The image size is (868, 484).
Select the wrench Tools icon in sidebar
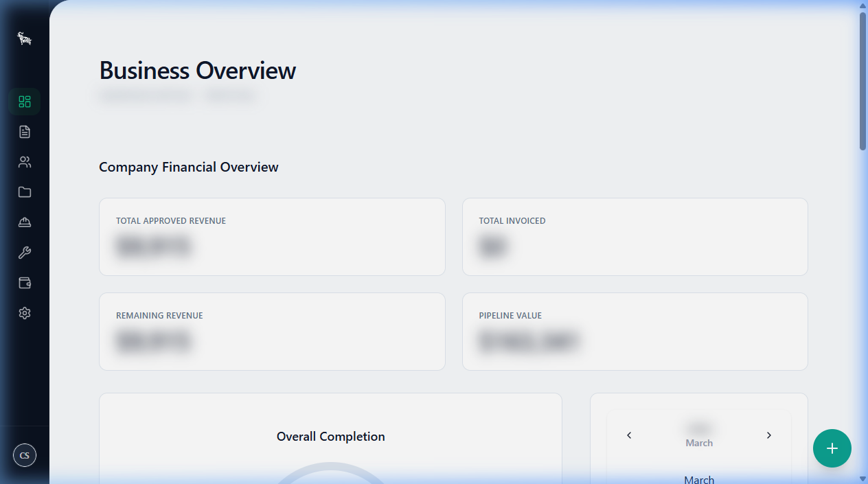[x=25, y=252]
